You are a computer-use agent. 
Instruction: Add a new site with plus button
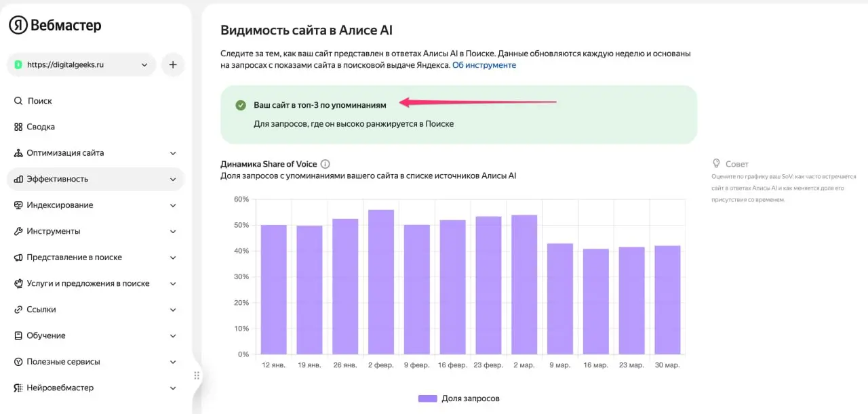point(173,65)
